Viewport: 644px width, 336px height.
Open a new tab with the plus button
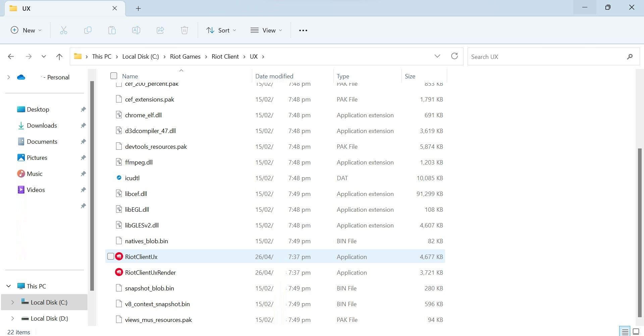tap(138, 8)
